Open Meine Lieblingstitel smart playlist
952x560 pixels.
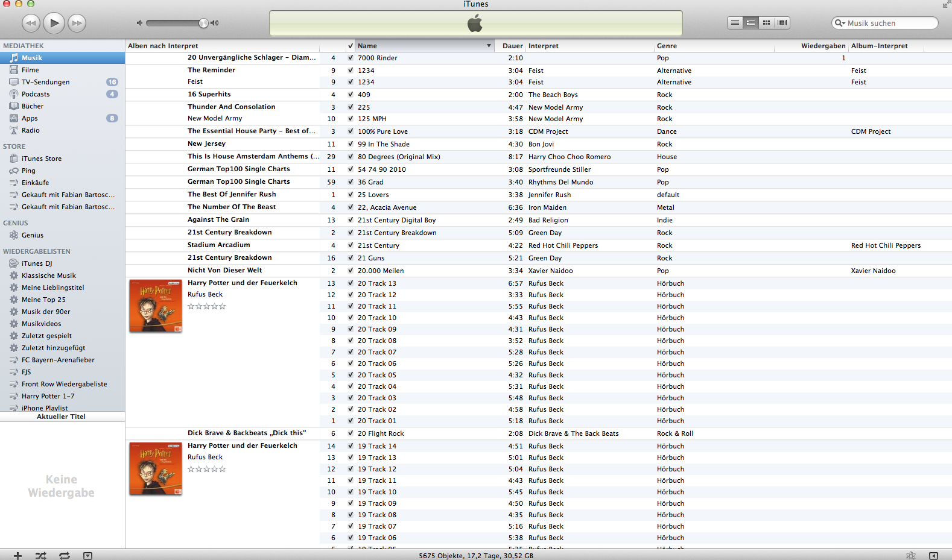tap(62, 288)
